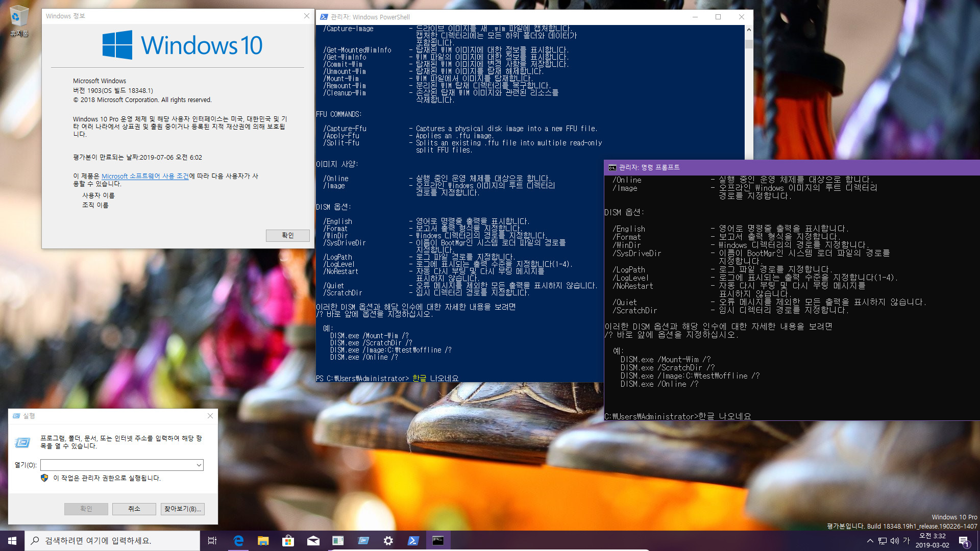
Task: Click the Command Prompt title bar
Action: coord(791,167)
